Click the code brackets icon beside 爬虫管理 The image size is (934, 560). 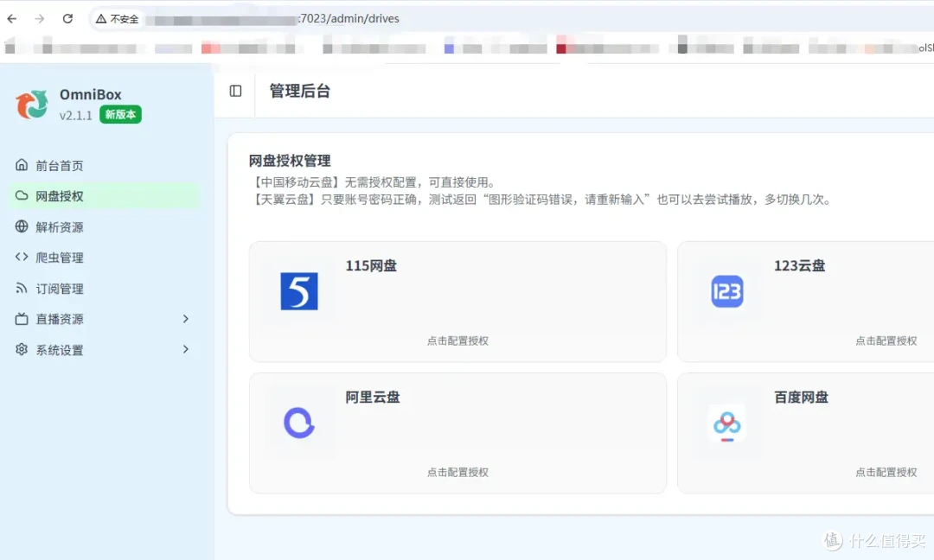(22, 257)
